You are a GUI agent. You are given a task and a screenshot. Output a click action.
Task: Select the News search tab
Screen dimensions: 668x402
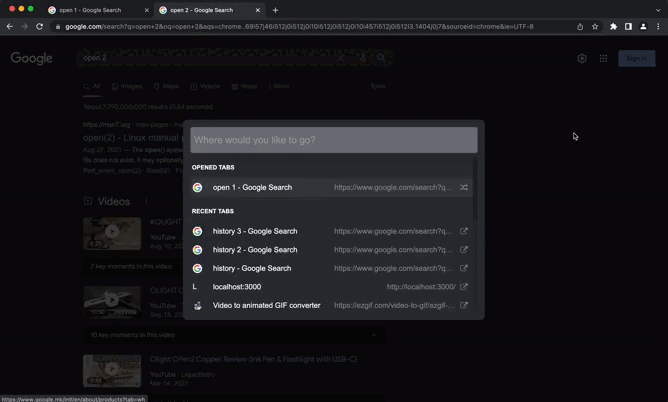point(245,86)
